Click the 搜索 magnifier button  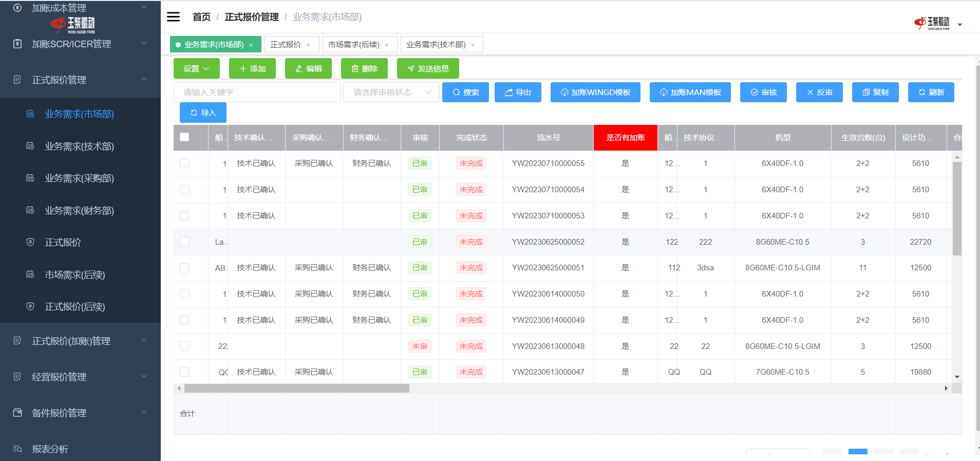(x=465, y=93)
